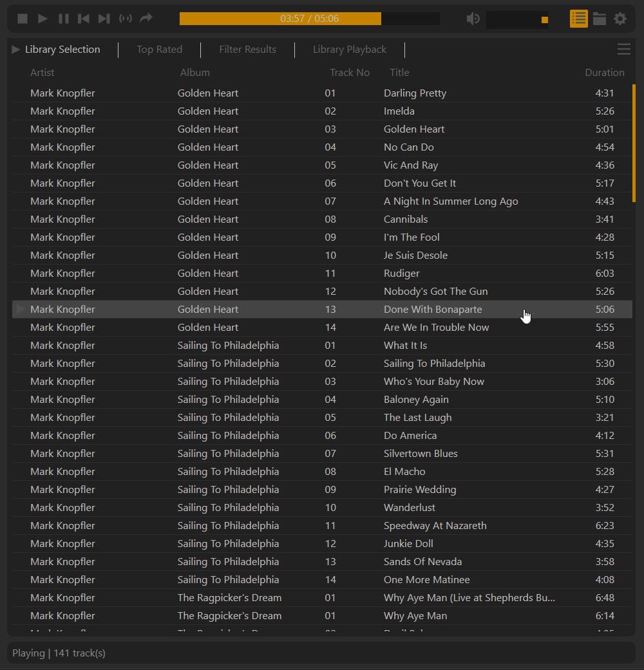Sort tracks by the Duration column header
Viewport: 644px width, 670px height.
click(x=604, y=73)
